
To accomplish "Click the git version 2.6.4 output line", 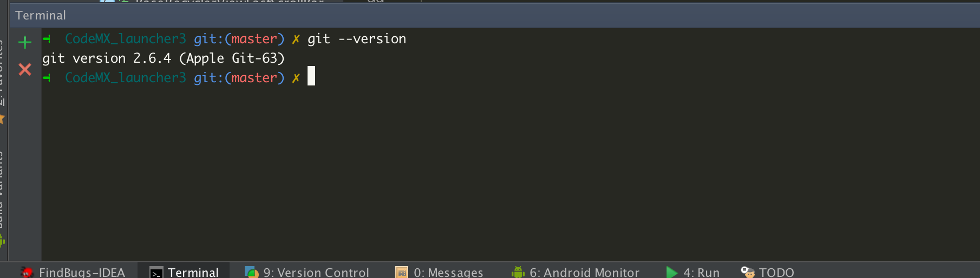I will pos(164,58).
